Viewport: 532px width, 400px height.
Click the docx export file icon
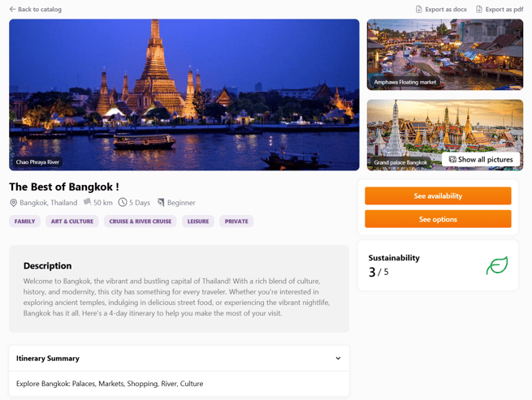click(x=419, y=10)
